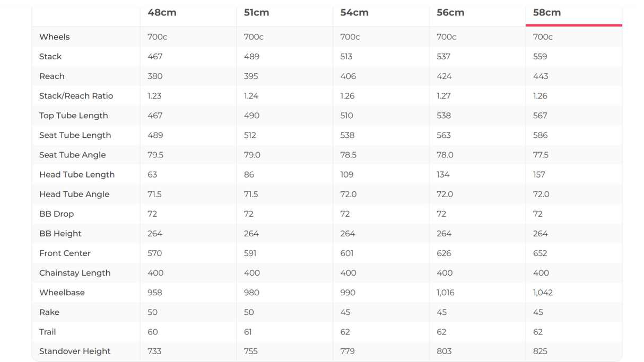The height and width of the screenshot is (362, 644).
Task: Switch to the 54cm size column
Action: [x=354, y=13]
